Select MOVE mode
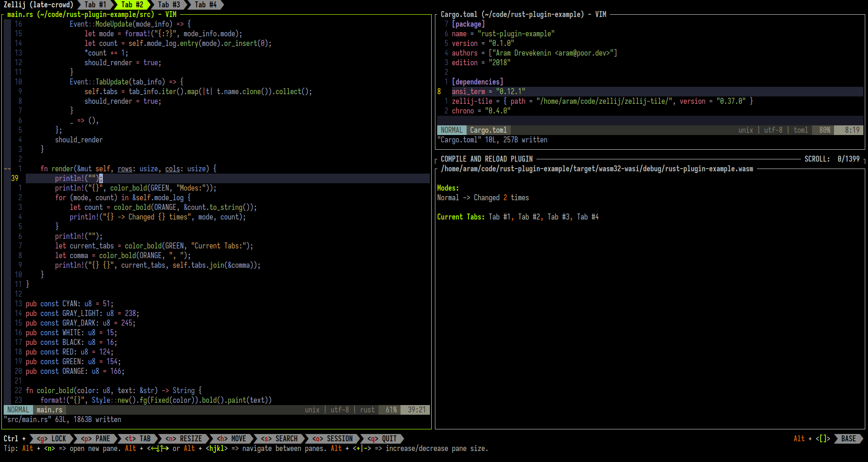 point(231,439)
